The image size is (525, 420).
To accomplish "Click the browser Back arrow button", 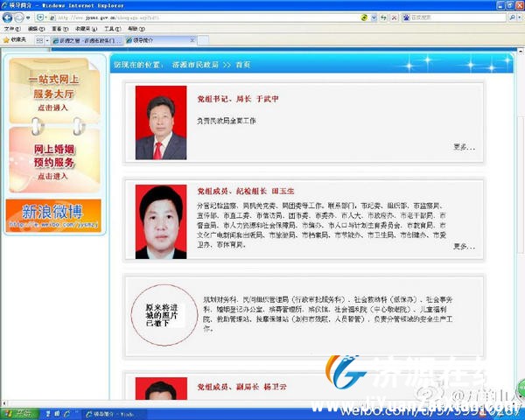I will click(x=7, y=17).
